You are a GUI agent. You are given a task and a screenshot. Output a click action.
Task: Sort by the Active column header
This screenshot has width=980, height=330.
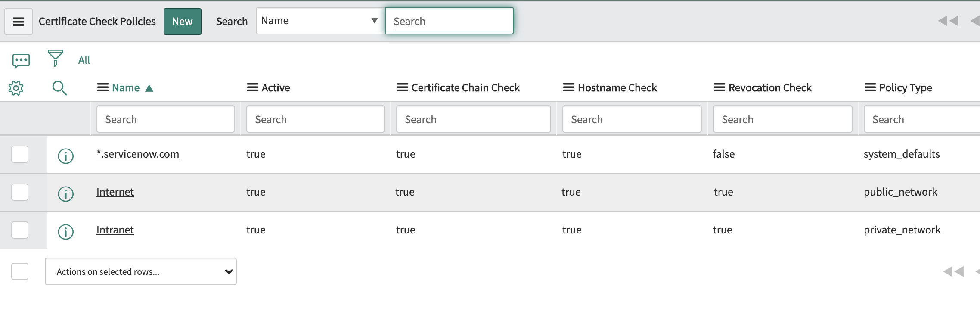276,88
